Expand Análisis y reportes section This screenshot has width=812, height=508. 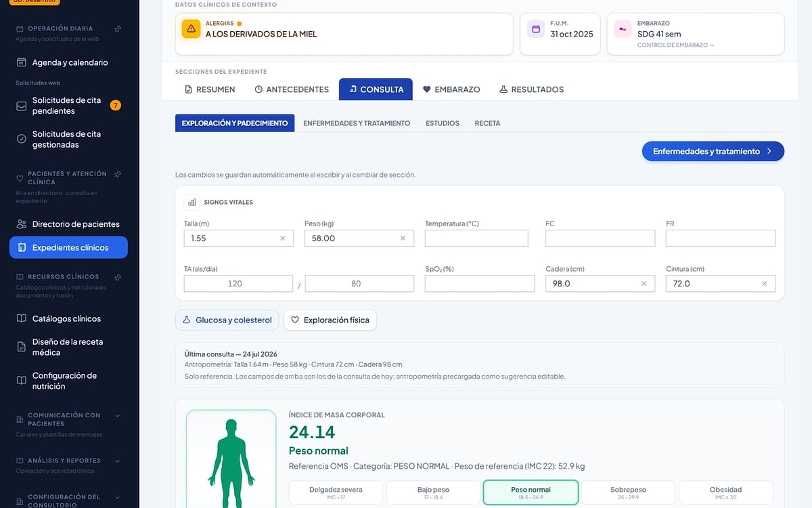[118, 461]
